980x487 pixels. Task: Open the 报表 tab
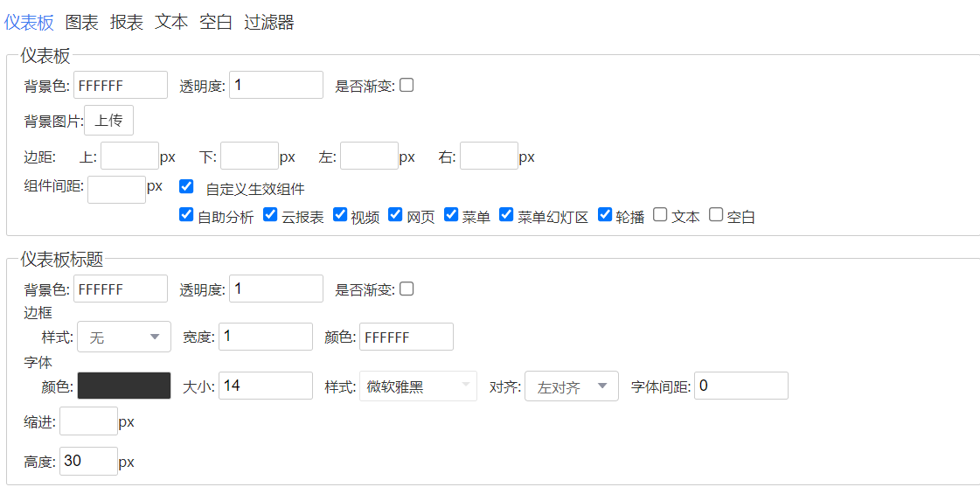click(x=127, y=23)
